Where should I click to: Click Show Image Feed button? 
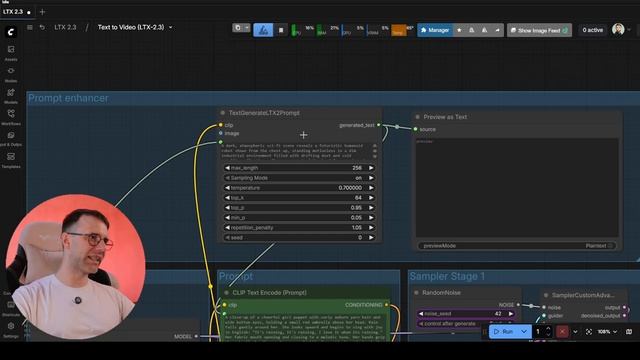[x=539, y=30]
